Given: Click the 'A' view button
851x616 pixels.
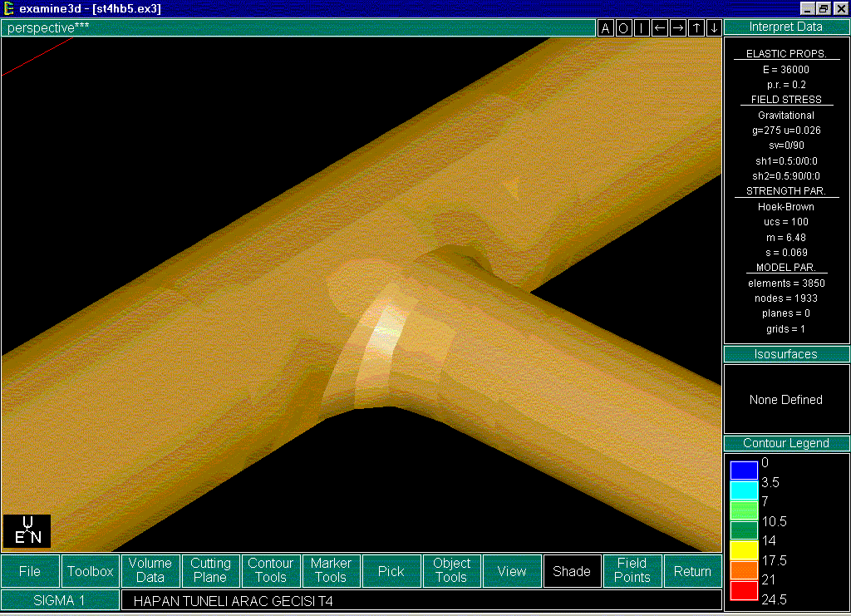Looking at the screenshot, I should click(x=606, y=28).
